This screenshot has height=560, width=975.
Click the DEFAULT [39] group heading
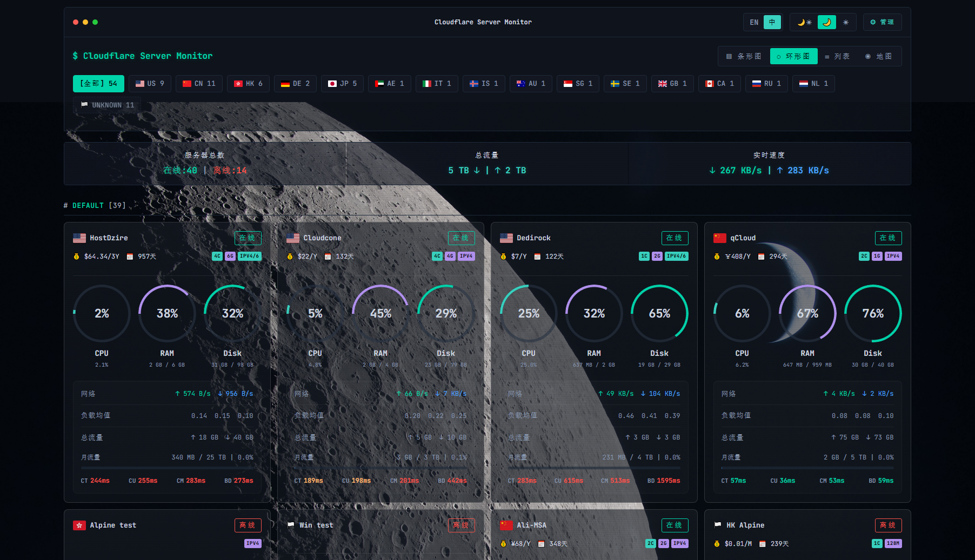tap(95, 206)
